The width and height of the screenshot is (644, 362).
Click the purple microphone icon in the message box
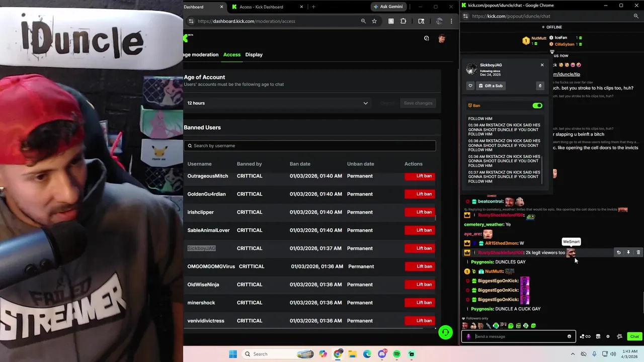[468, 336]
